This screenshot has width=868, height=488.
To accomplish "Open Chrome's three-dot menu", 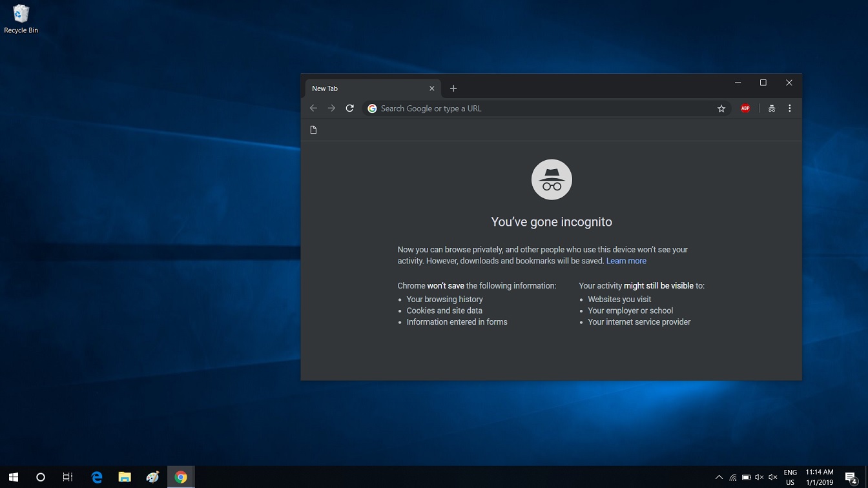I will tap(789, 108).
